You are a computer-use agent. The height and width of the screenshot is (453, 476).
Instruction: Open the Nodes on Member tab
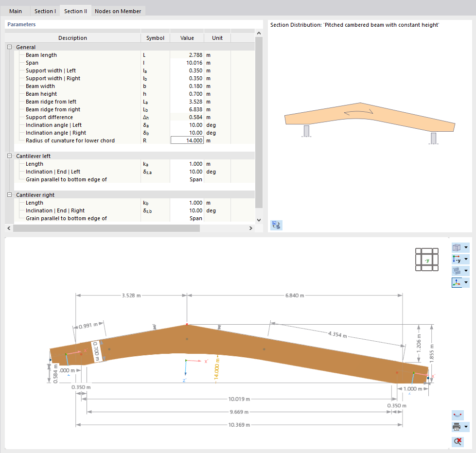118,11
